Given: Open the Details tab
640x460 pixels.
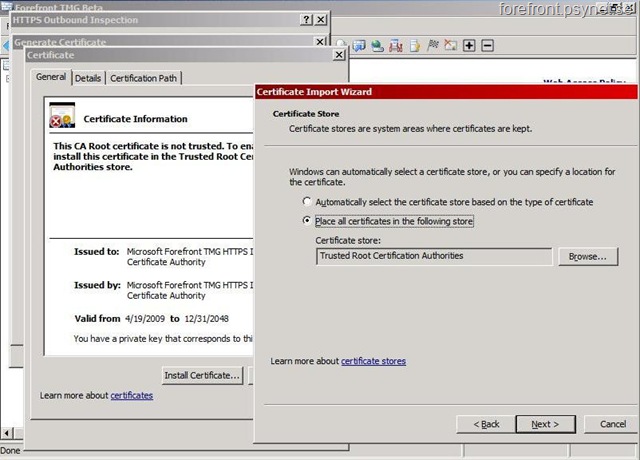Looking at the screenshot, I should click(x=88, y=78).
